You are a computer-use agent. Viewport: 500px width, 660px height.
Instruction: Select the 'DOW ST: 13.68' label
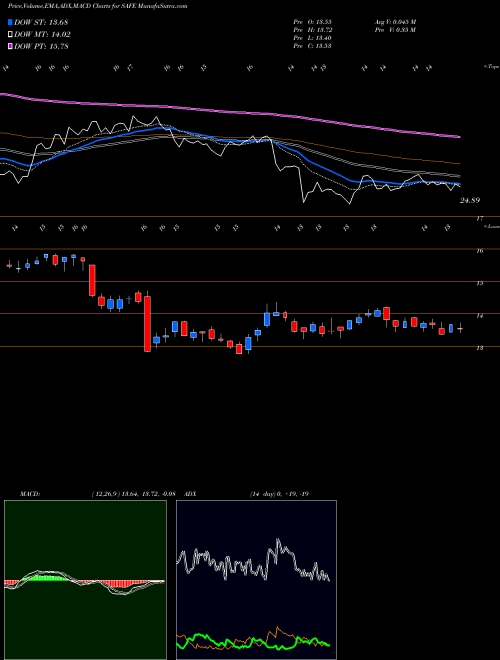point(41,22)
